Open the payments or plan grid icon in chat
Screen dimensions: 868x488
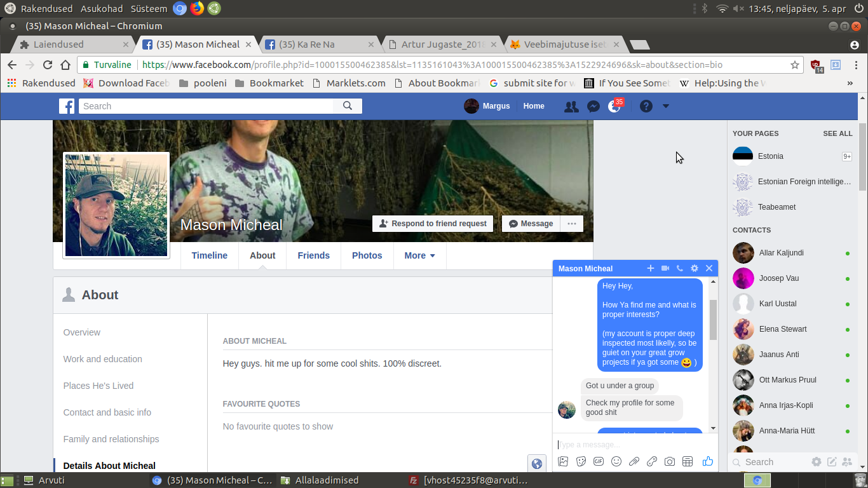pyautogui.click(x=688, y=462)
